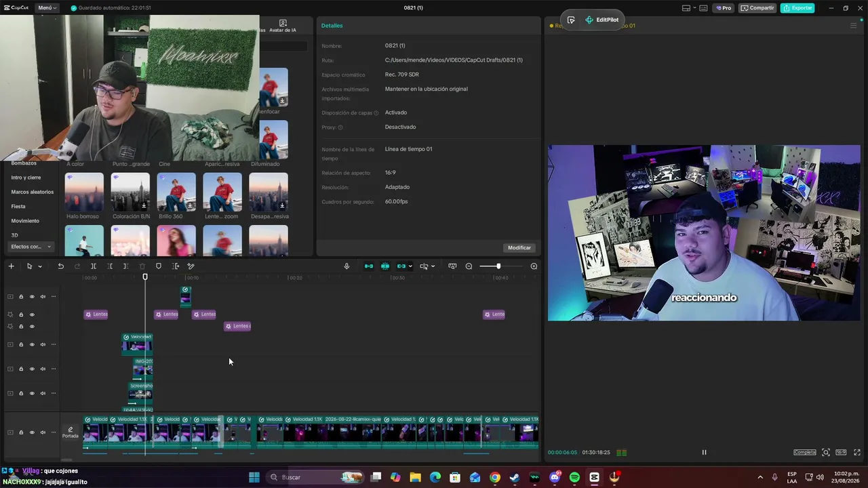Open the player panel hamburger menu
The width and height of the screenshot is (868, 488).
pos(853,26)
